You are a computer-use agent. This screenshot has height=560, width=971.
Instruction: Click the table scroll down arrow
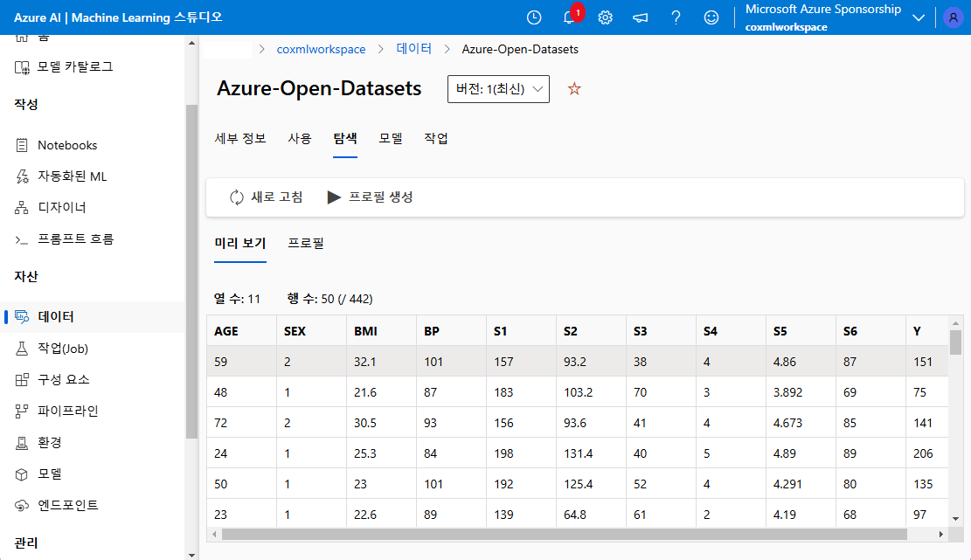(x=955, y=519)
